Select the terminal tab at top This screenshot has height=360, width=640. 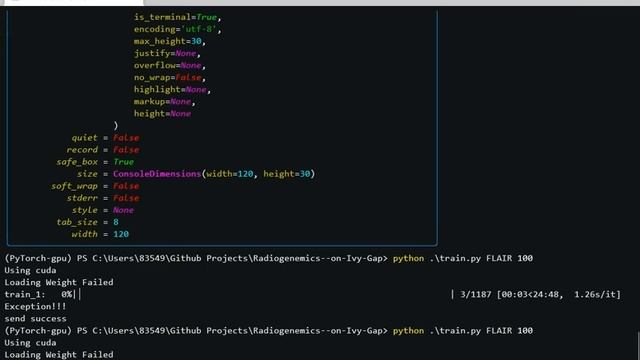click(x=73, y=2)
